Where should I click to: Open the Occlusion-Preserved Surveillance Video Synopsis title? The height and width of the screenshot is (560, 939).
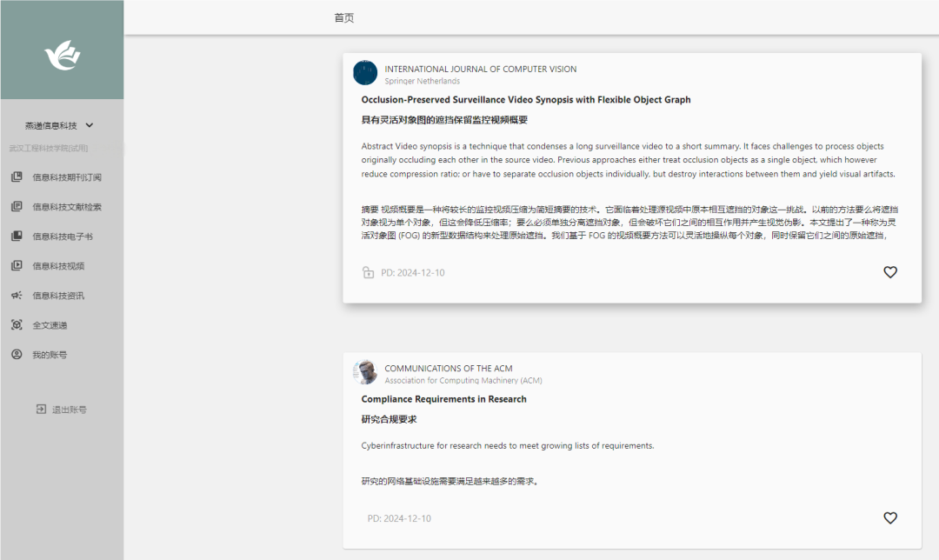click(525, 100)
